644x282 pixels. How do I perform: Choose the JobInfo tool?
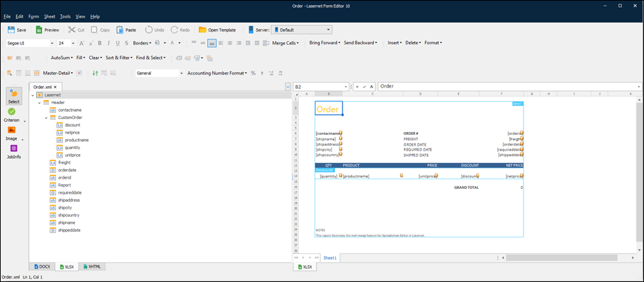click(14, 152)
